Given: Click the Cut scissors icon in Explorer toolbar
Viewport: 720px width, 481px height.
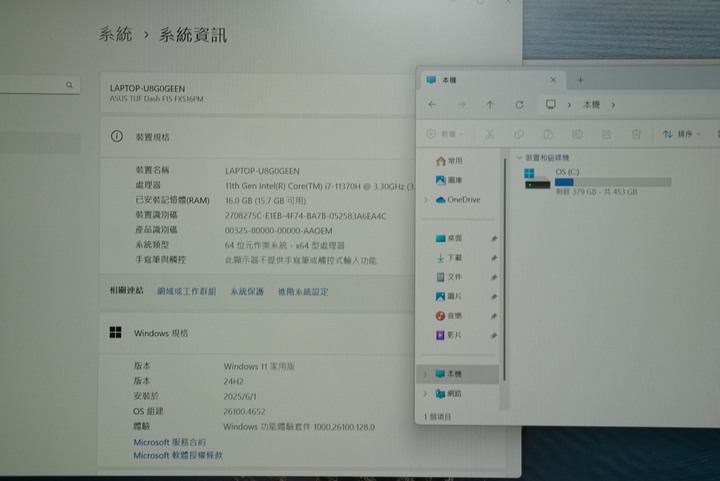Looking at the screenshot, I should click(x=489, y=134).
